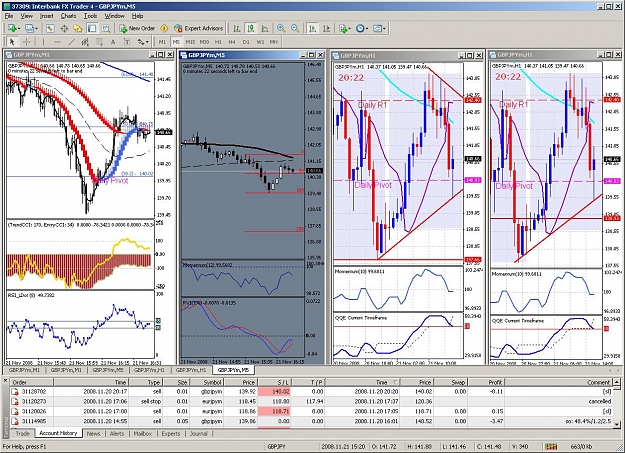Close the Terminal panel with X
Viewport: 625px width, 453px height.
(5, 381)
